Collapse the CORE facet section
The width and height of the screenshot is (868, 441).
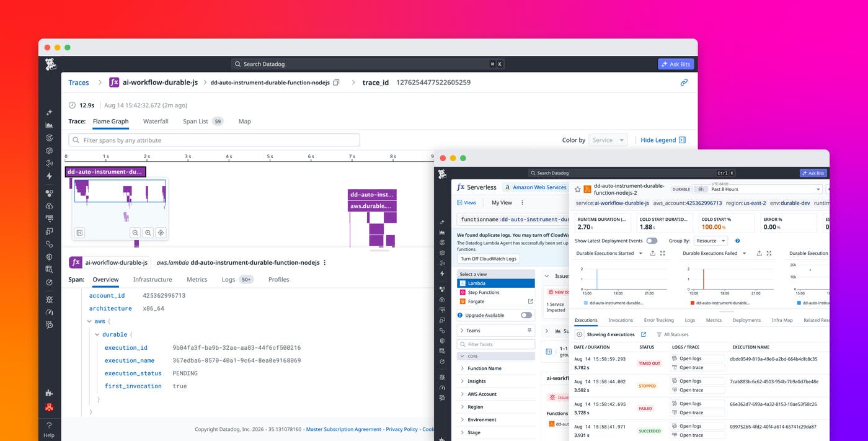tap(462, 356)
